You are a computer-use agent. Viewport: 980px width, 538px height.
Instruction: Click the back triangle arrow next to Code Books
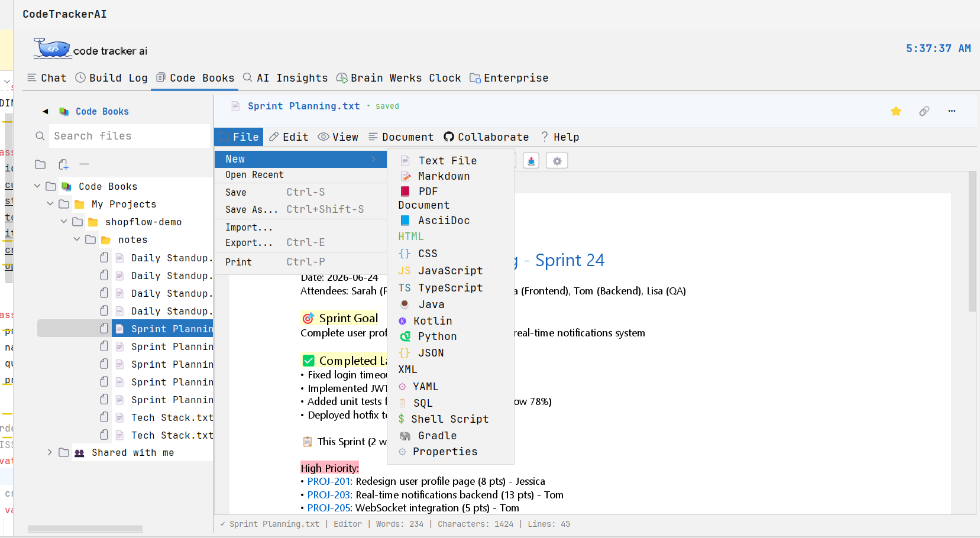tap(46, 111)
